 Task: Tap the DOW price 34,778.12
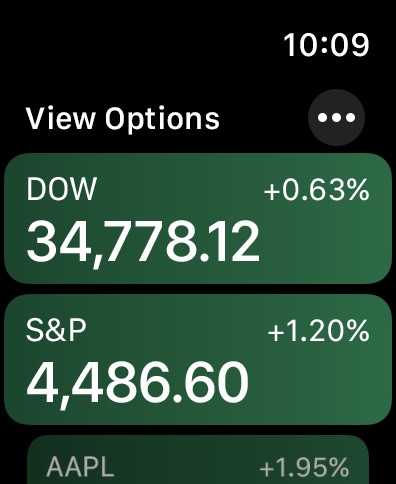pos(143,243)
